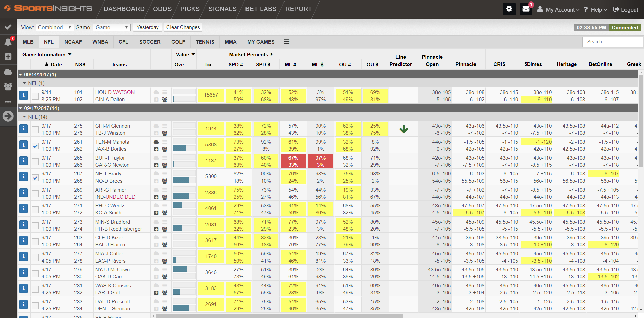Check the PHI-KC game checkbox

point(35,209)
